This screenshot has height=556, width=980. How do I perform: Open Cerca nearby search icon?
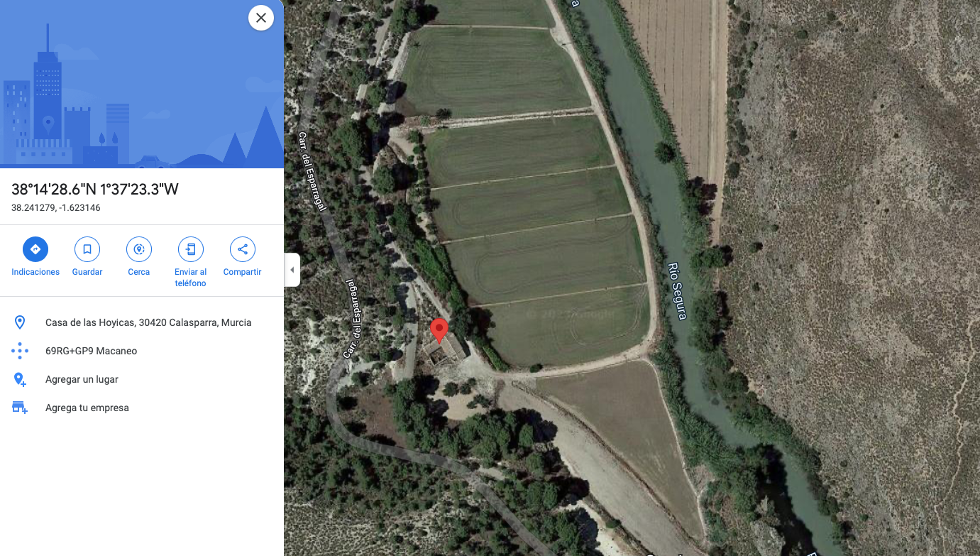139,249
